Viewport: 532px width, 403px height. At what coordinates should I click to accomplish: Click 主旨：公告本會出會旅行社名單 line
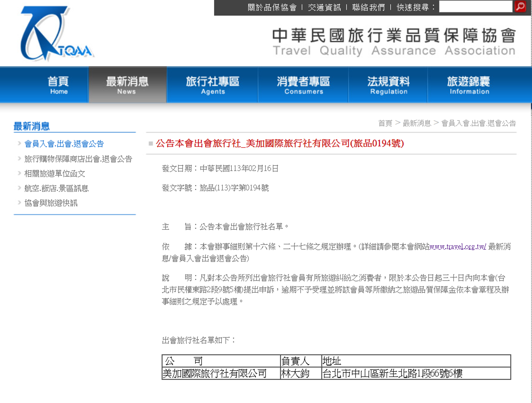(225, 227)
